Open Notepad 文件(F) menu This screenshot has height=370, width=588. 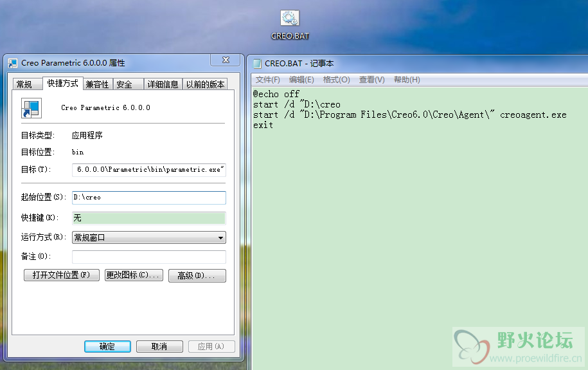268,80
